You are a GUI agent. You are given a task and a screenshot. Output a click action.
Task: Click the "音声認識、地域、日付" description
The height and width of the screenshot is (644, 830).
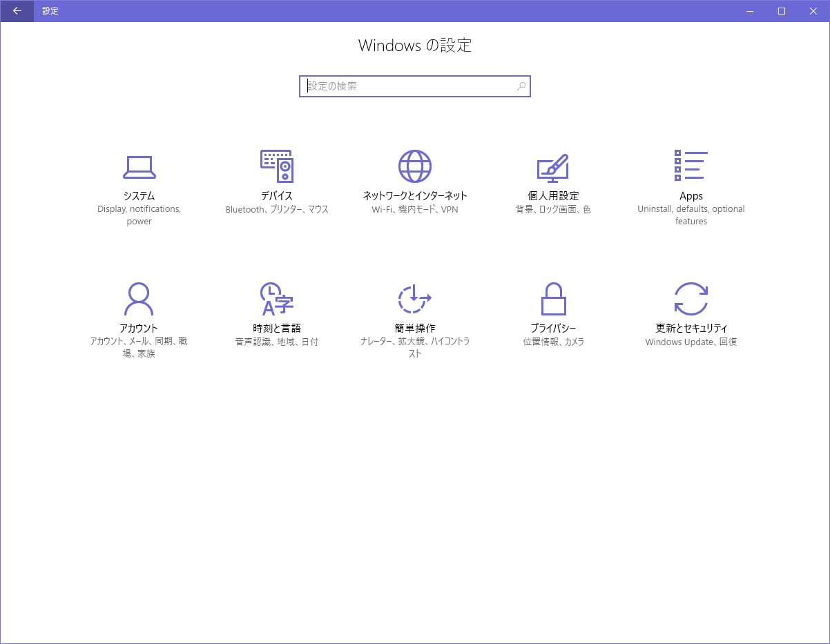[x=277, y=342]
